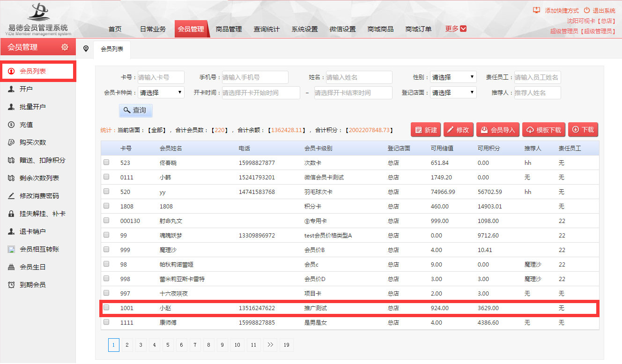Click the 购买次数 icon in sidebar
The image size is (622, 364).
(x=11, y=142)
